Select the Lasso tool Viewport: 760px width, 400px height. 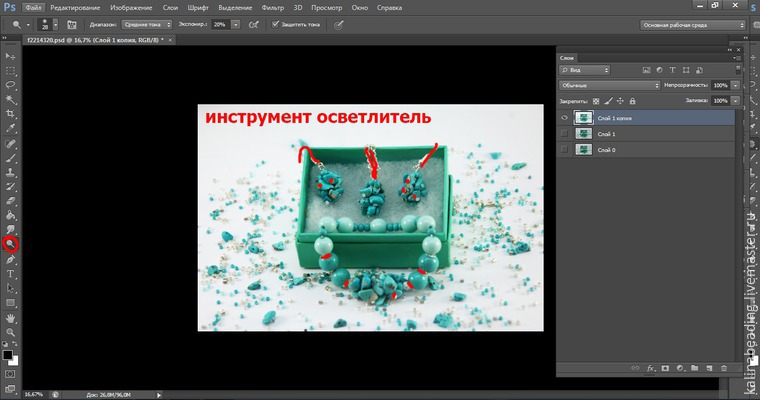tap(10, 85)
